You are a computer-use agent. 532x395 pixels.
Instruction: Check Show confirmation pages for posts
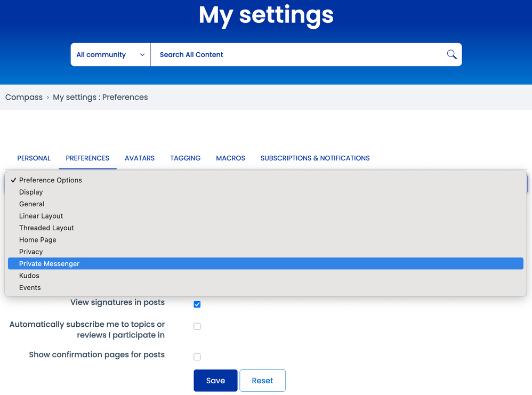coord(197,357)
